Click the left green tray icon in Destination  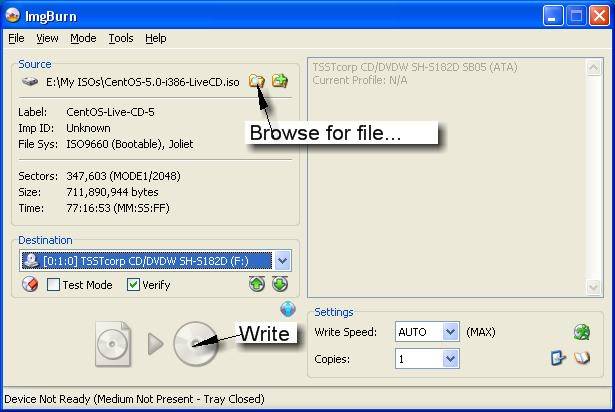pos(258,285)
